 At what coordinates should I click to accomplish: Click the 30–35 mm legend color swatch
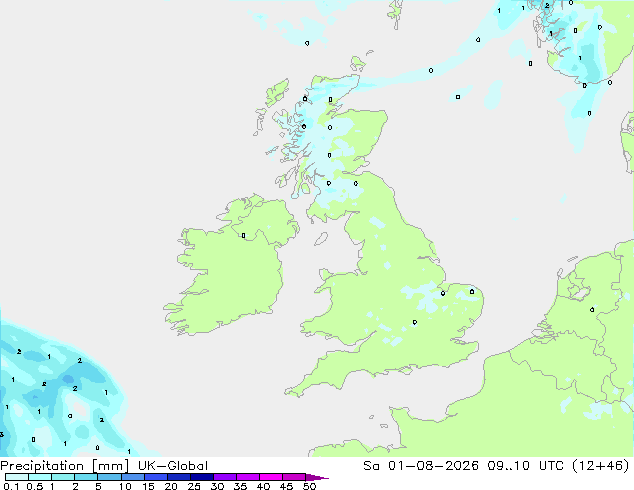pyautogui.click(x=225, y=477)
